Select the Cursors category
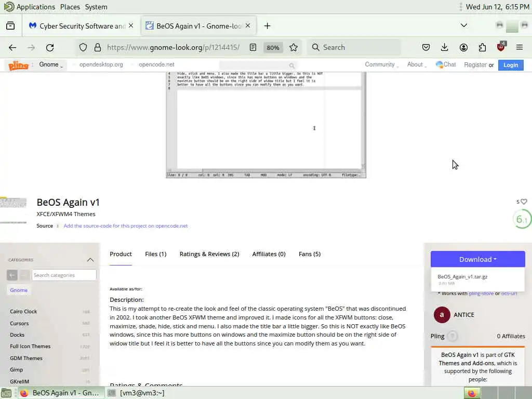Screen dimensions: 532x399 tap(19, 323)
